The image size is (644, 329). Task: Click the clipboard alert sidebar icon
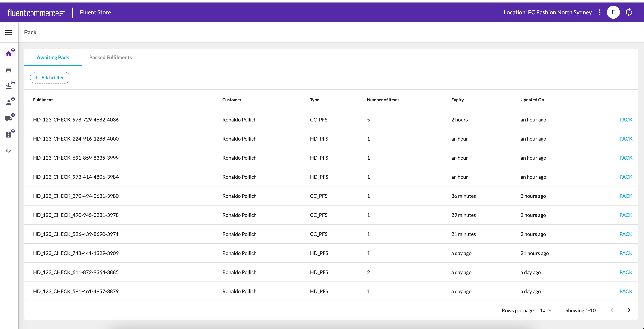(8, 135)
